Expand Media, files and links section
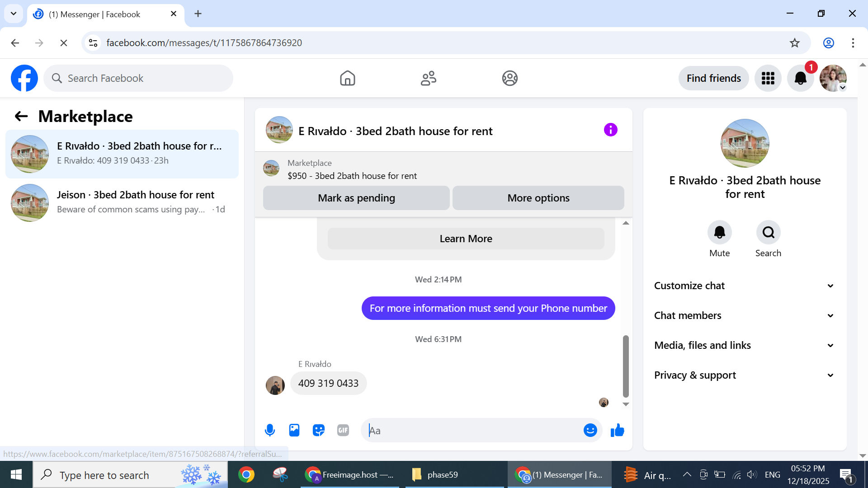This screenshot has width=868, height=488. tap(745, 345)
